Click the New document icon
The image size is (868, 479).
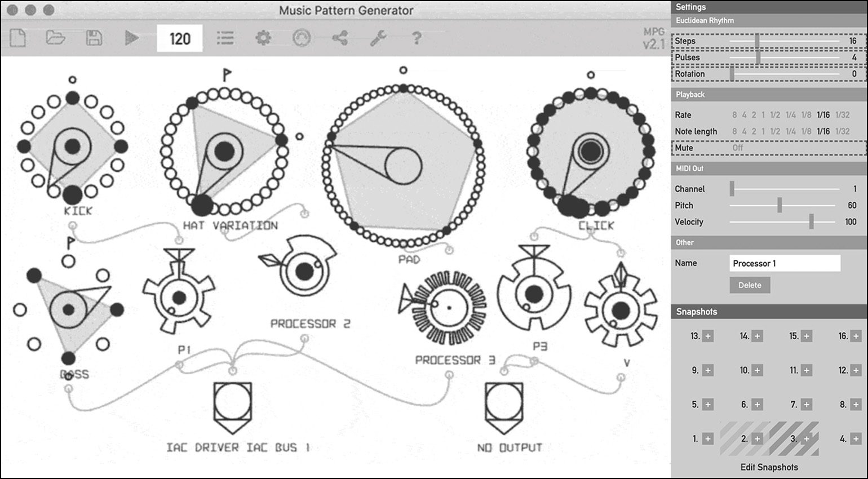coord(17,38)
